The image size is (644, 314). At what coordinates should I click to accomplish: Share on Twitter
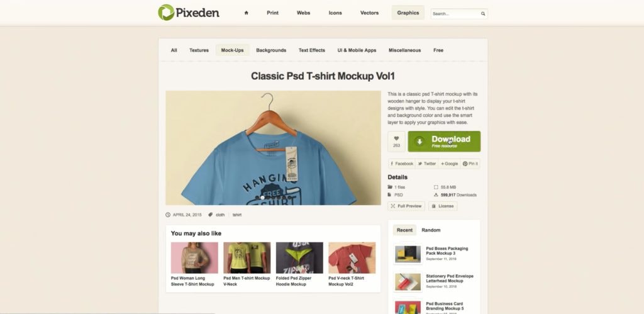[x=427, y=164]
